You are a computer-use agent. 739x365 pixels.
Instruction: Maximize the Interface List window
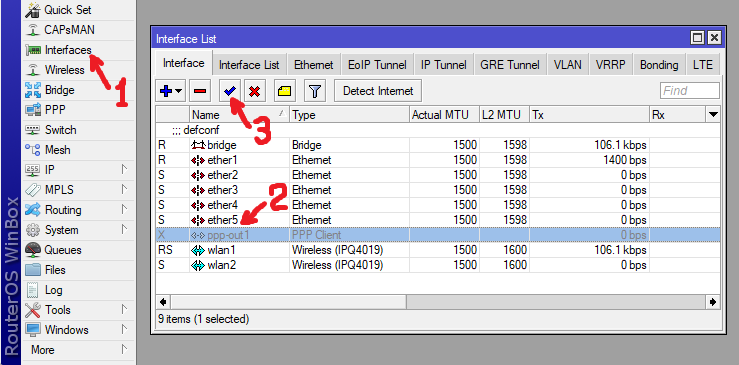point(698,37)
